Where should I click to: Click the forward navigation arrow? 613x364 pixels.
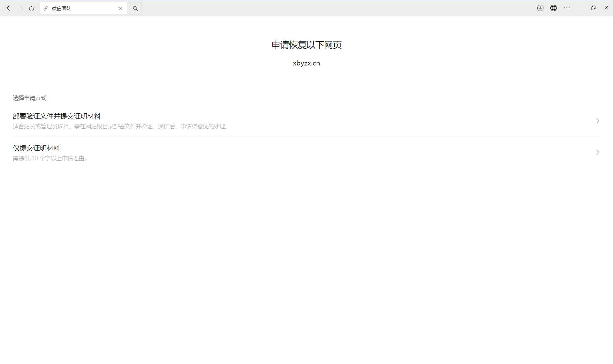click(x=21, y=8)
